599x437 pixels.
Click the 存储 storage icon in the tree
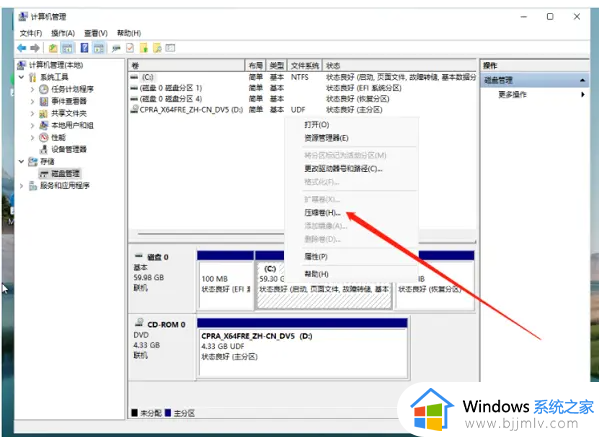click(33, 162)
